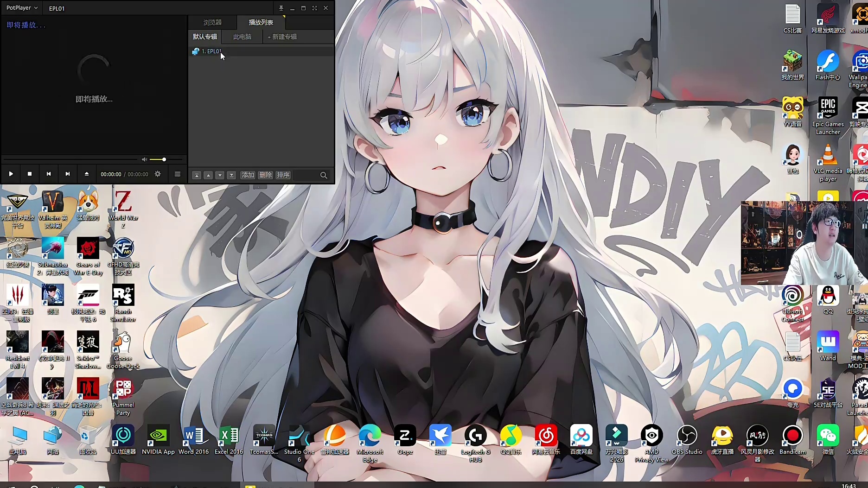The width and height of the screenshot is (868, 488).
Task: Select the 播放列表 tab
Action: [261, 22]
